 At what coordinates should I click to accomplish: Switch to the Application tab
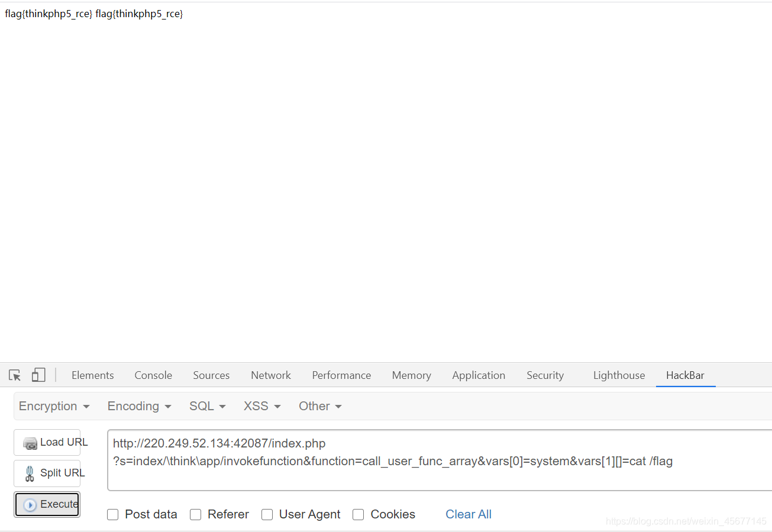click(x=479, y=375)
